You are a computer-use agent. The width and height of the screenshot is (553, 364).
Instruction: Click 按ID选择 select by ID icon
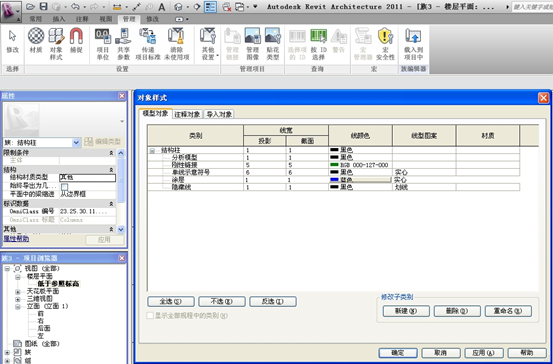(x=318, y=44)
